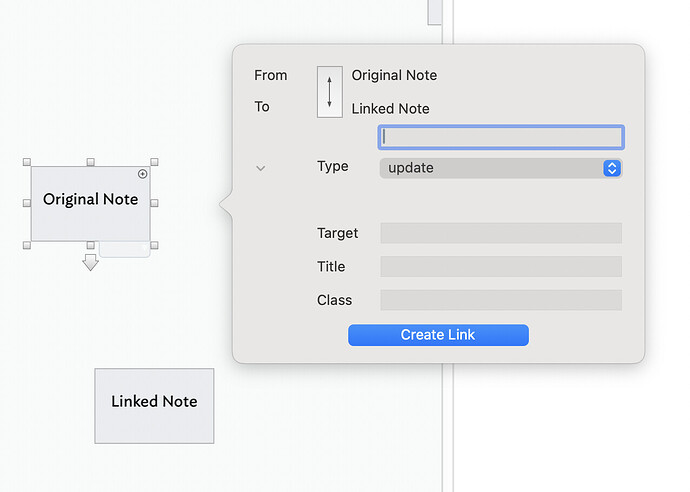690x492 pixels.
Task: Click the bottom-right resize handle of Original Note
Action: point(154,245)
